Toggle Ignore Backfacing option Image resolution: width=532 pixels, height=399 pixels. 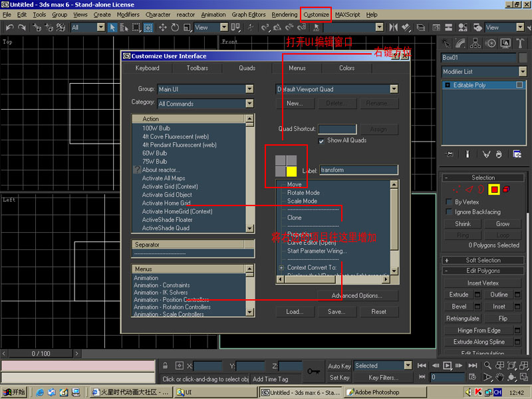[449, 212]
